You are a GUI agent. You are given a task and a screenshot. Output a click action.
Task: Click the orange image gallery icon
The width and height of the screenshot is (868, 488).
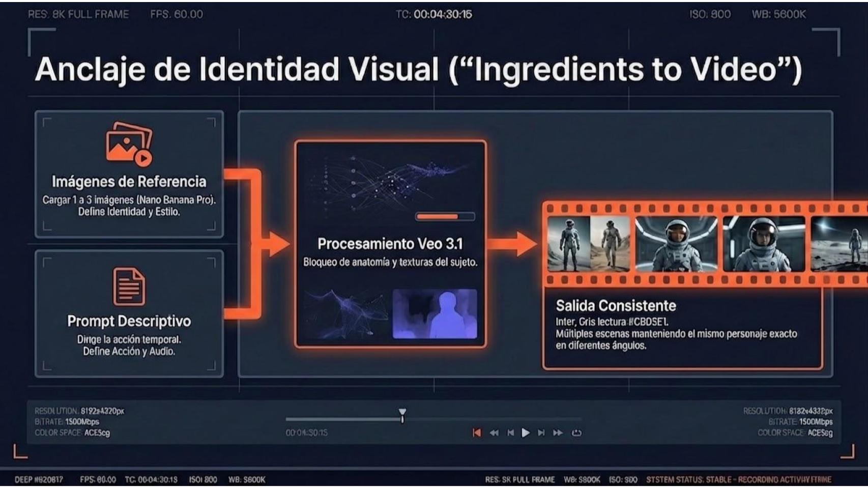pos(129,143)
